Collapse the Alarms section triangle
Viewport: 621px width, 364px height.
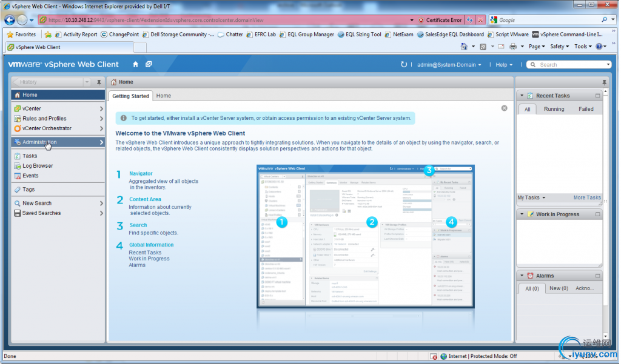point(522,276)
